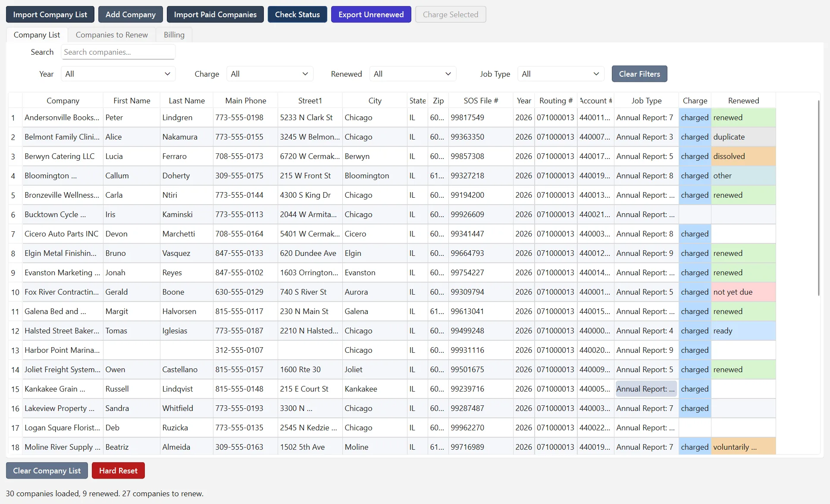Click the Clear Company List button
The image size is (830, 504).
pyautogui.click(x=47, y=470)
